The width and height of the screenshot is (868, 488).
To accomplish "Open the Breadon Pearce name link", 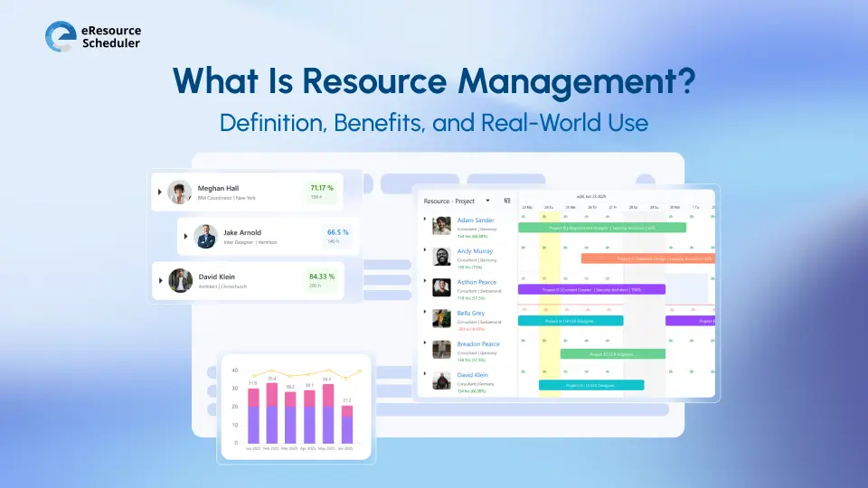I will (478, 344).
